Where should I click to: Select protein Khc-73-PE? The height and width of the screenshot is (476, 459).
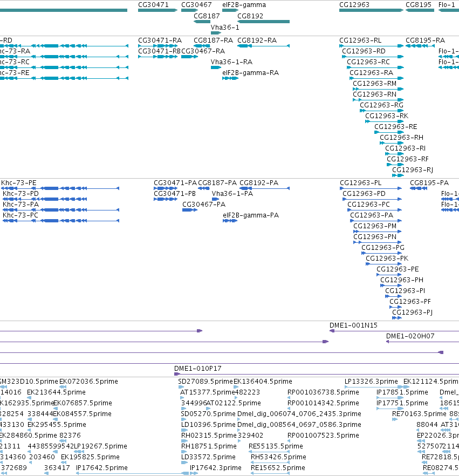[x=19, y=183]
